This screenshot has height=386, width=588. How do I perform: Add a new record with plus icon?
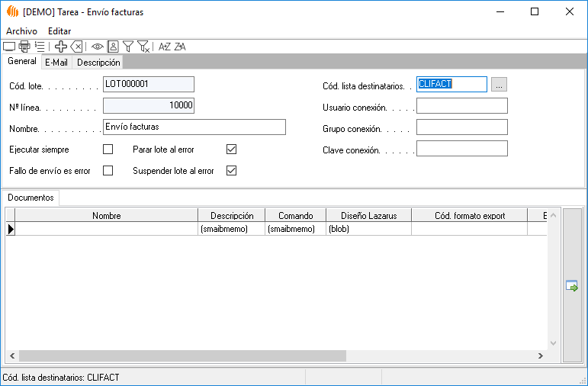point(61,47)
